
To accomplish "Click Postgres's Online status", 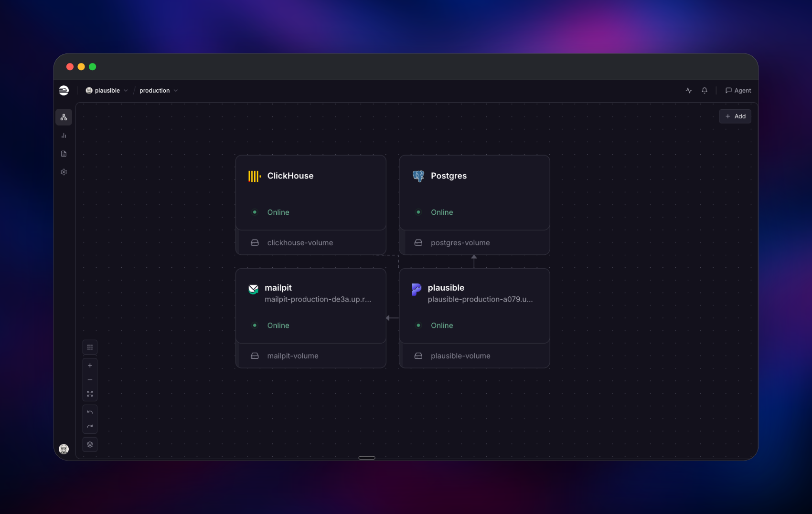I will point(442,212).
